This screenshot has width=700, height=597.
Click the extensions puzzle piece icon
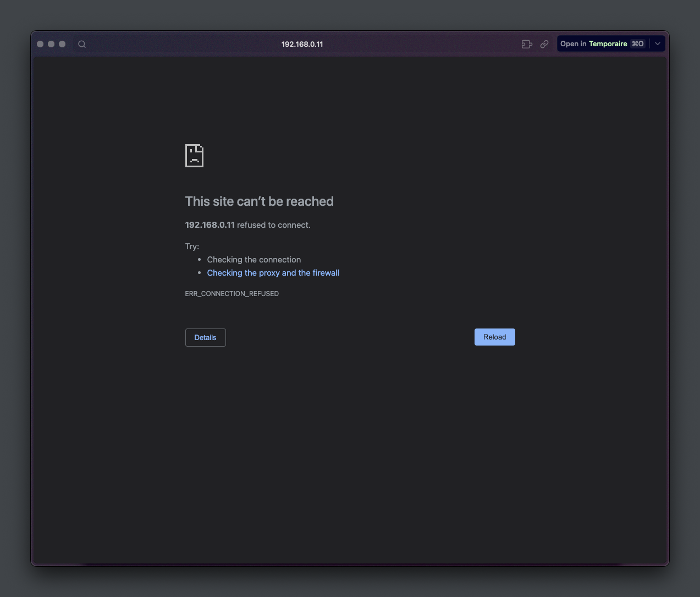[526, 43]
